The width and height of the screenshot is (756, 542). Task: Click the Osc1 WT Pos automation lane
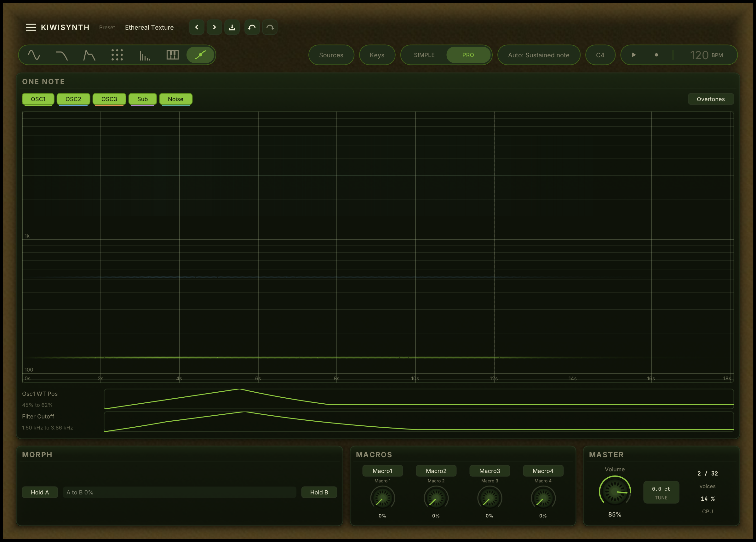point(419,399)
